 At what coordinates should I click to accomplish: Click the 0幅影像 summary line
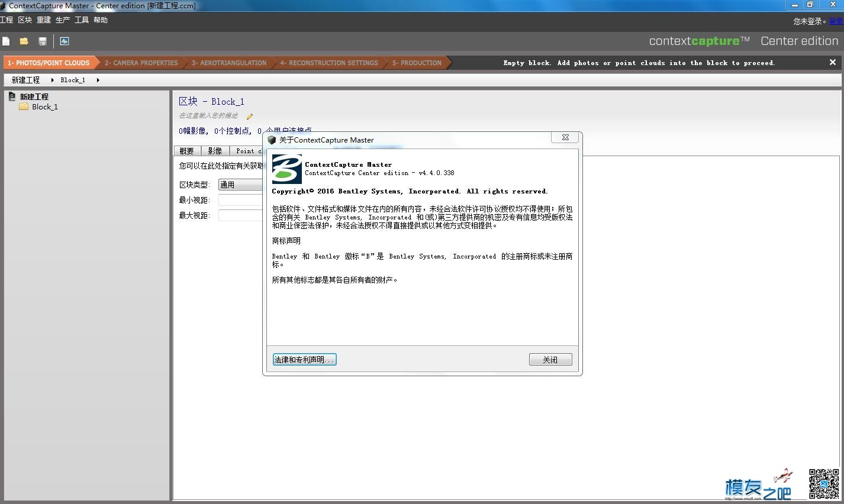[x=245, y=131]
